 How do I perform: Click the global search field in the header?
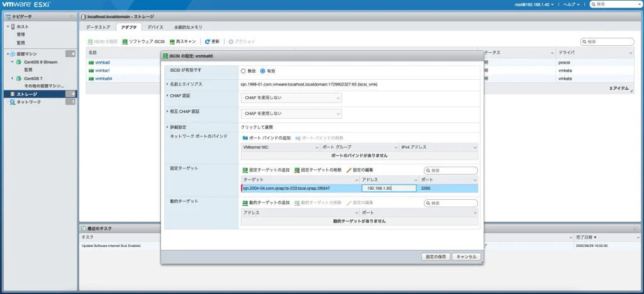[x=616, y=4]
